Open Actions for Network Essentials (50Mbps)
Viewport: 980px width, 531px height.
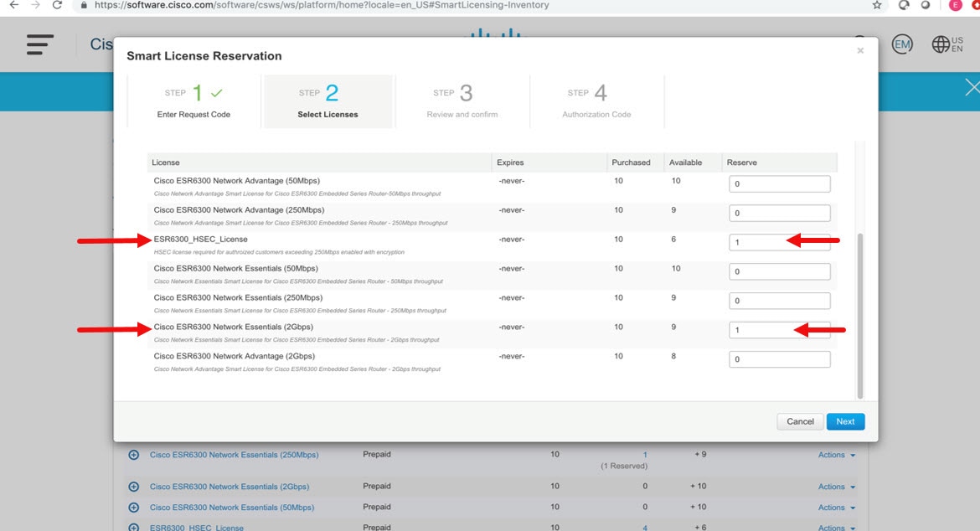coord(834,507)
